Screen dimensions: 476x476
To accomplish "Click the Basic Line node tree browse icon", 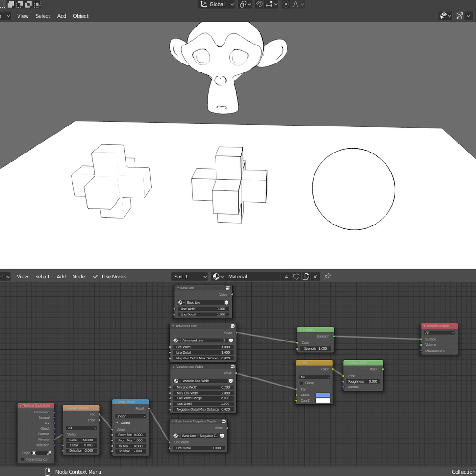I will coord(181,302).
